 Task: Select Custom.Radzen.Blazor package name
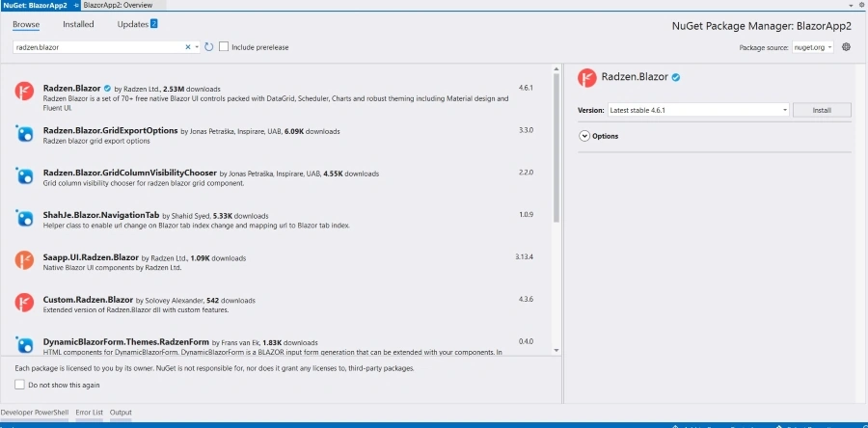[88, 300]
